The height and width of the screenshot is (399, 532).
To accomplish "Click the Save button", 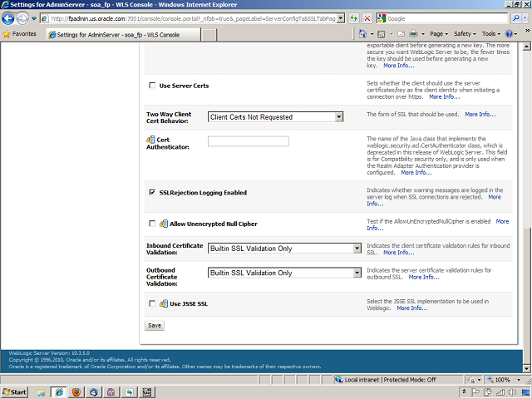I will click(x=155, y=326).
